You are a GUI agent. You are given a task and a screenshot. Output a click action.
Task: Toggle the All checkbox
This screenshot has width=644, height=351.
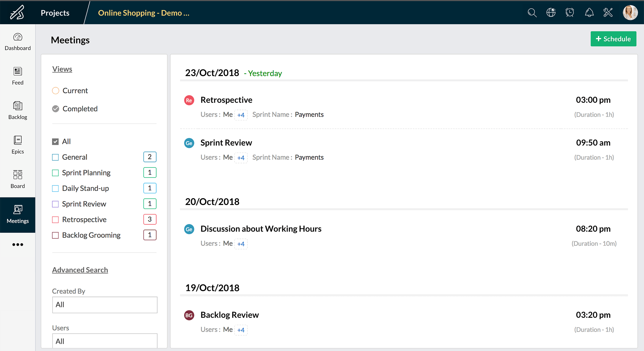tap(55, 142)
